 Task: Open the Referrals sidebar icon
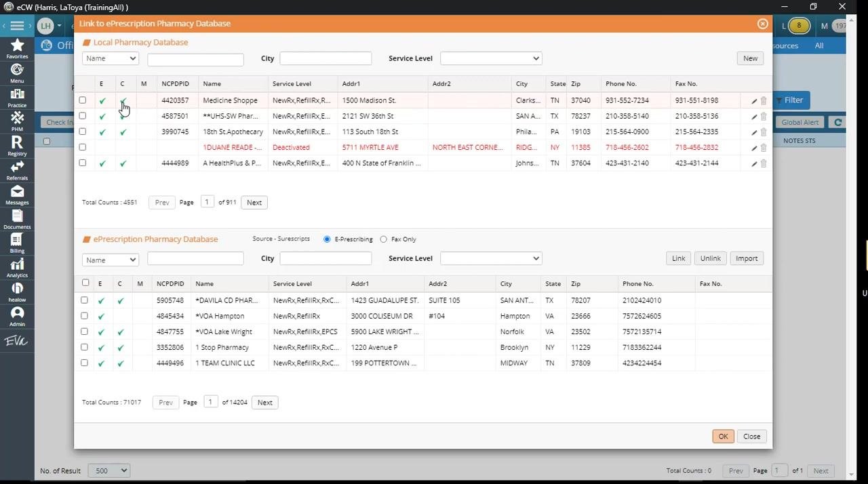pos(17,170)
